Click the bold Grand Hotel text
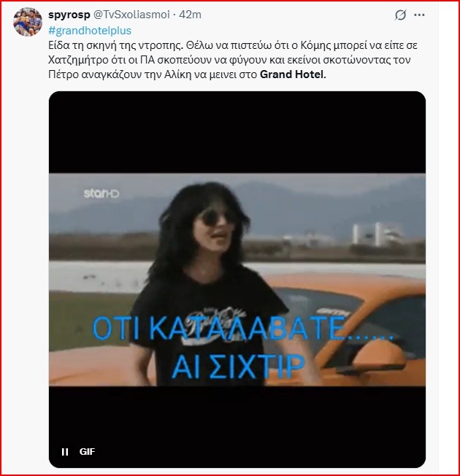The image size is (460, 476). tap(293, 74)
